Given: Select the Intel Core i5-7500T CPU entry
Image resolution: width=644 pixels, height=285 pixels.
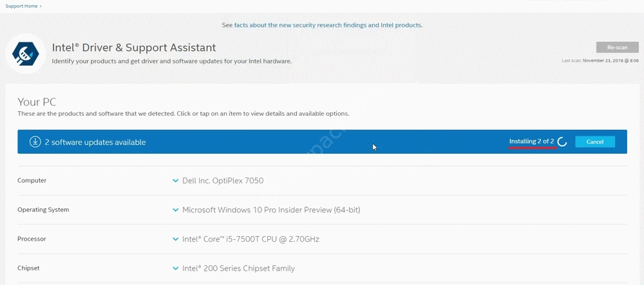Looking at the screenshot, I should point(251,239).
